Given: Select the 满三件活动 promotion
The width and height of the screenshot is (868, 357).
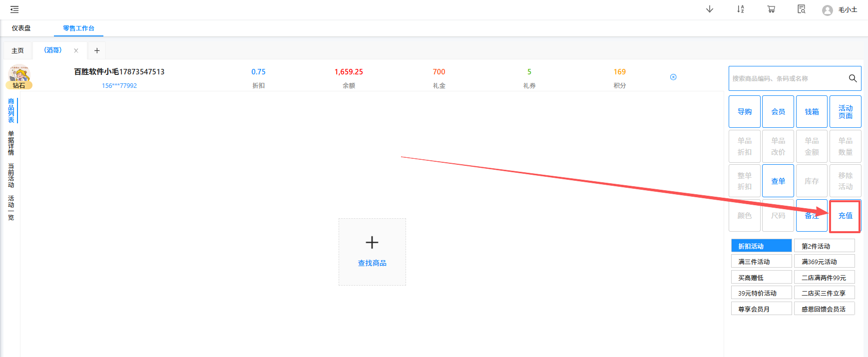Looking at the screenshot, I should (761, 262).
